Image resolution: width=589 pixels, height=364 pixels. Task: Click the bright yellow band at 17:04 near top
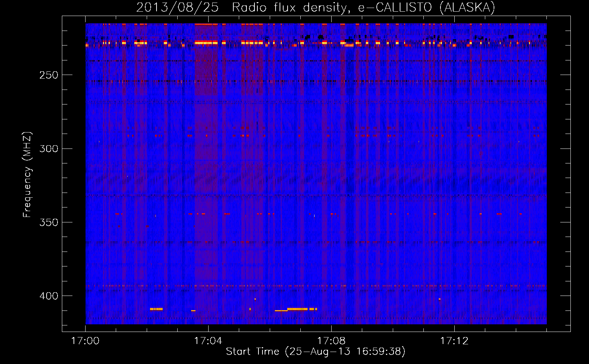[x=206, y=43]
